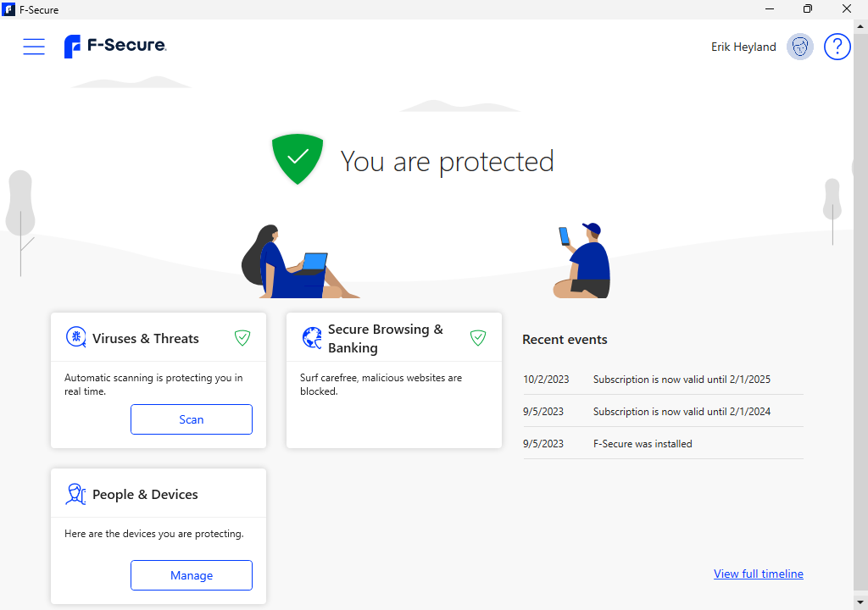Open the Viruses & Threats card title

[146, 338]
